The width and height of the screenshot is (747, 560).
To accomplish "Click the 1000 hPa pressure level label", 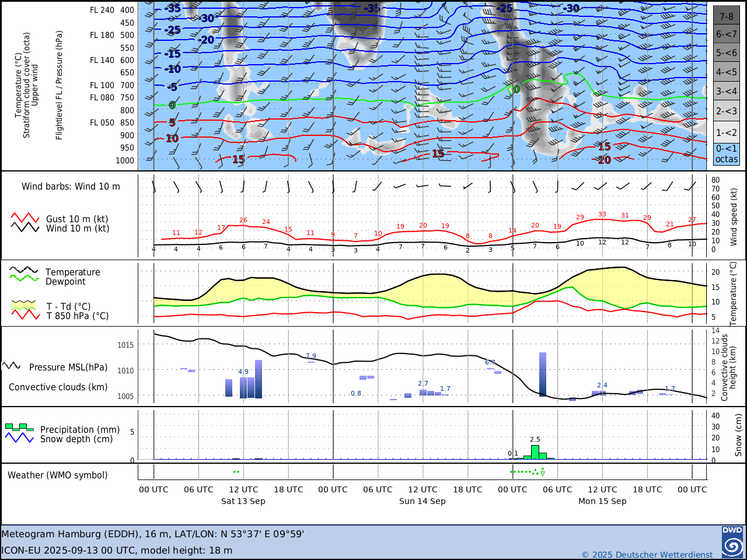I will point(125,161).
